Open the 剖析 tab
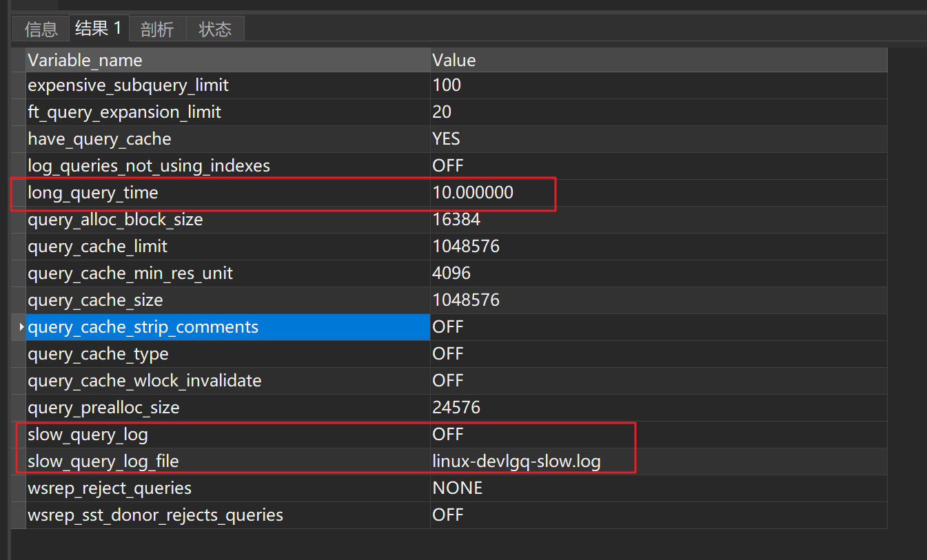The height and width of the screenshot is (560, 927). coord(157,29)
